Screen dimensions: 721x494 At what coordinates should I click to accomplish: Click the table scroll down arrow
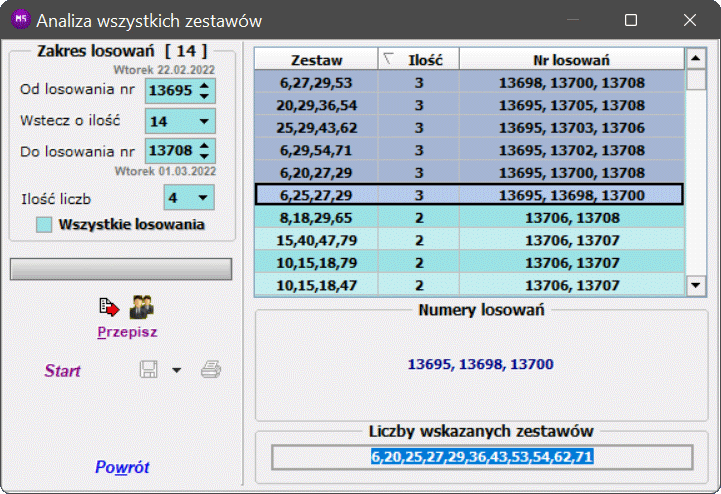pyautogui.click(x=696, y=285)
